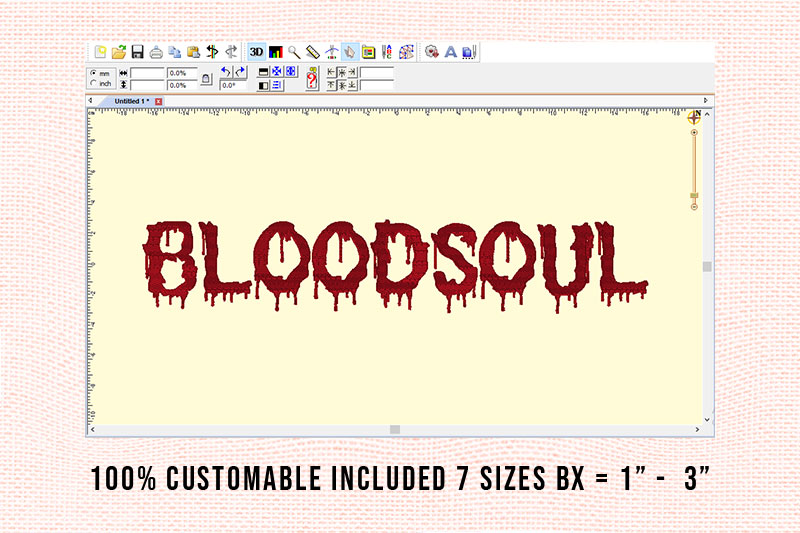Click the grayed-out needle icon
Screen dimensions: 800x533
click(231, 52)
